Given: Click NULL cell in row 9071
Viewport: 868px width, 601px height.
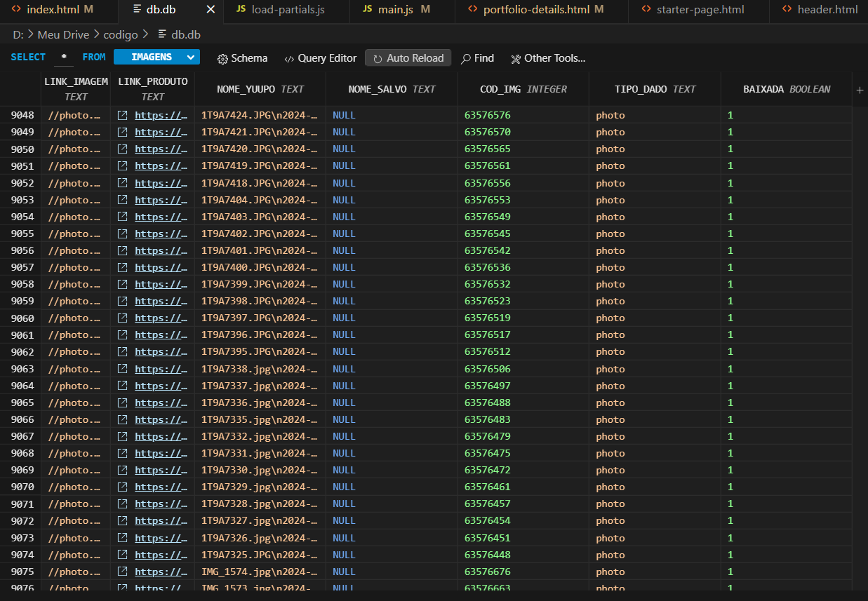Looking at the screenshot, I should [x=392, y=504].
